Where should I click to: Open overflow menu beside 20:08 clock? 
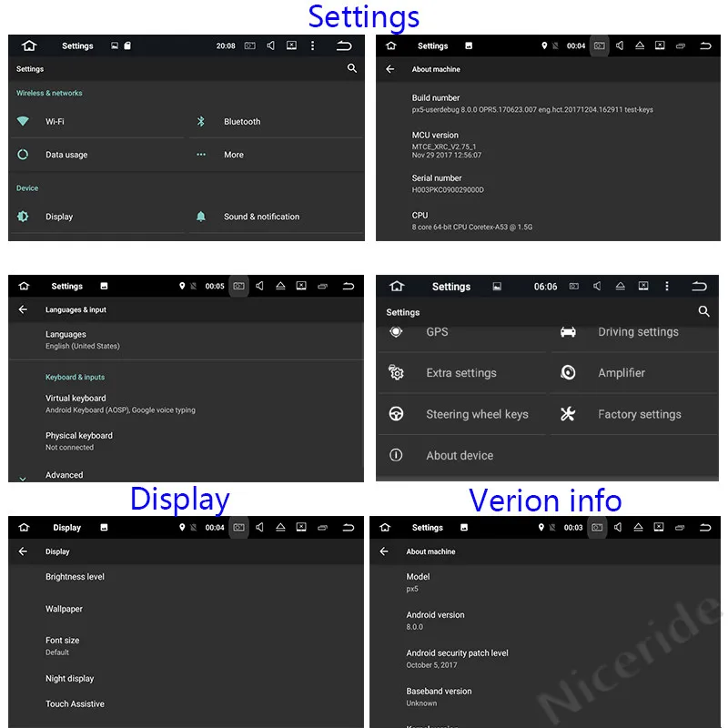coord(312,45)
